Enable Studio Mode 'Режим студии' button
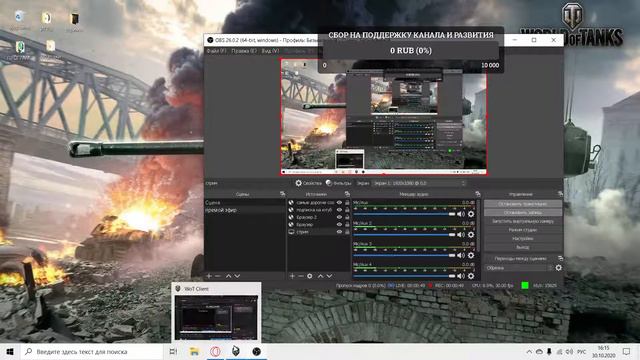This screenshot has height=360, width=640. tap(522, 230)
